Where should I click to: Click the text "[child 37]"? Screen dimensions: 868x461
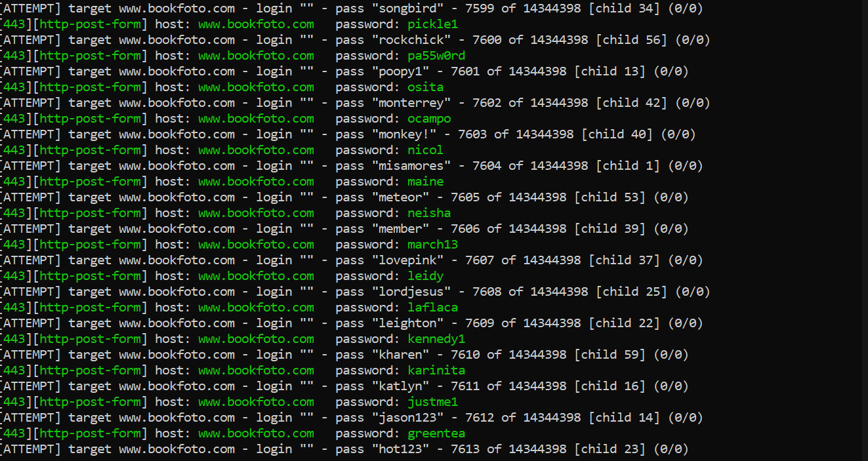tap(623, 260)
